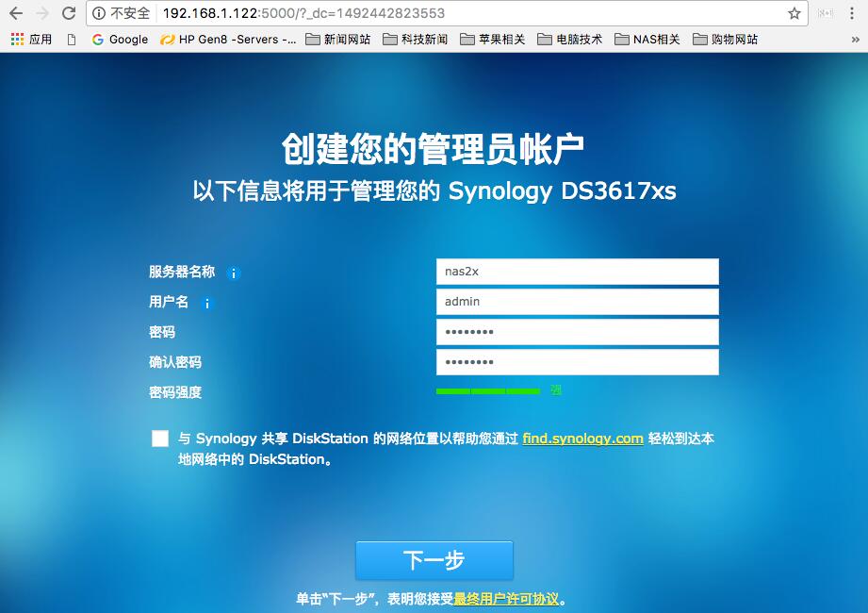Click the green password strength bar
Screen dimensions: 868x613
(x=485, y=391)
